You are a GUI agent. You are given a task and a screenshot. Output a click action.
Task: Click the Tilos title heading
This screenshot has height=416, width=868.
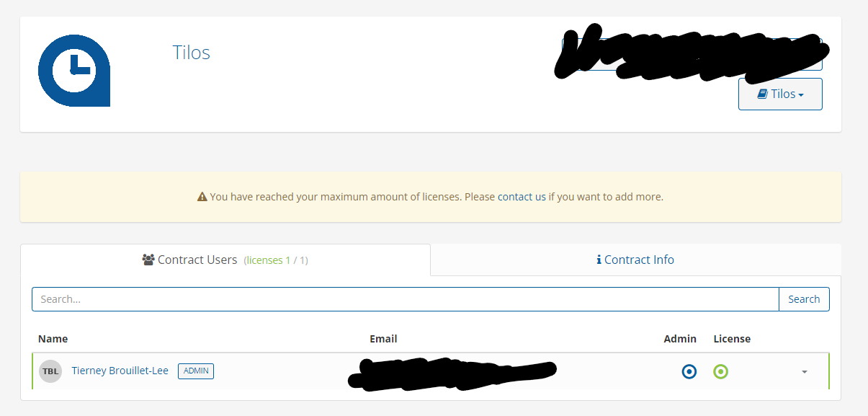click(x=192, y=53)
